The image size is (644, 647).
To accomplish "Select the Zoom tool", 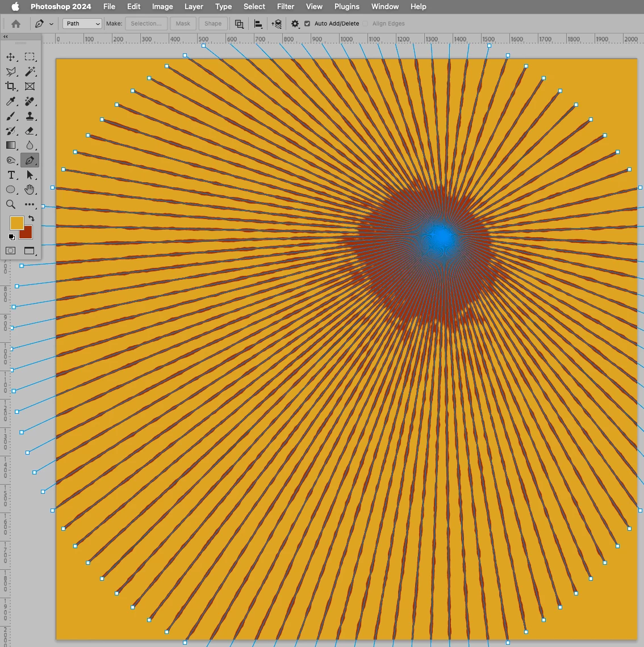I will pos(11,204).
